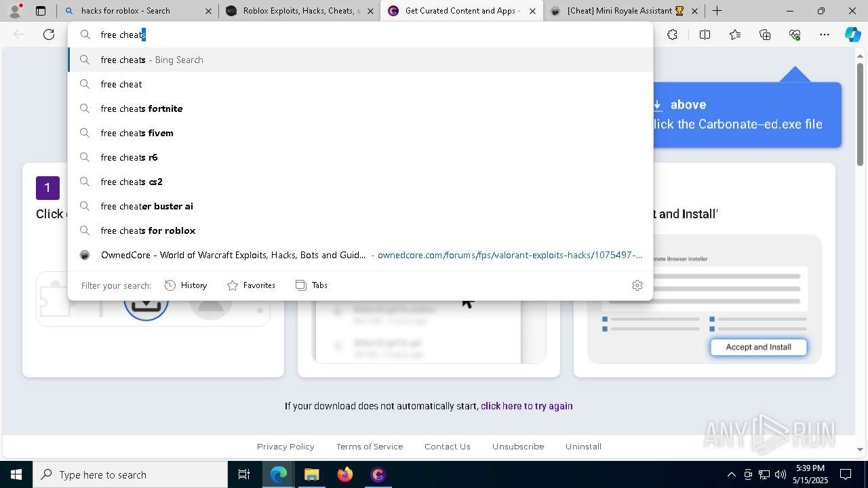Click the taskbar search box

click(130, 474)
